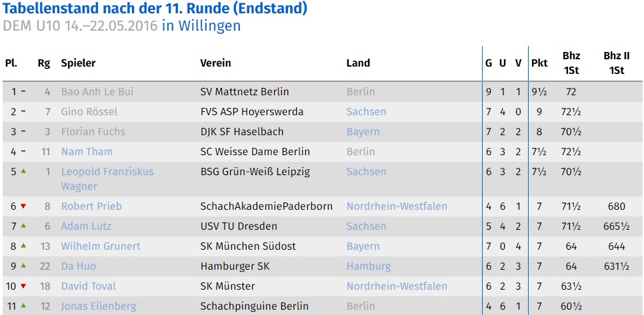The width and height of the screenshot is (644, 315).
Task: Open Adam Lutz player page
Action: pos(86,226)
